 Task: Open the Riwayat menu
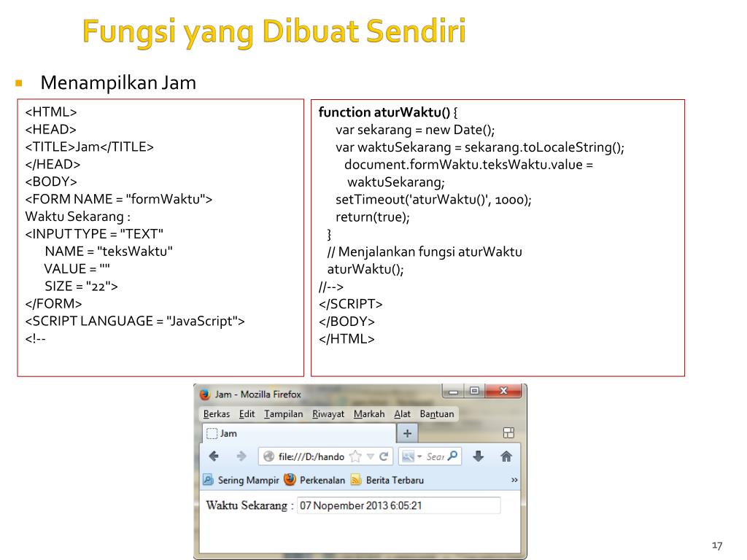point(328,414)
